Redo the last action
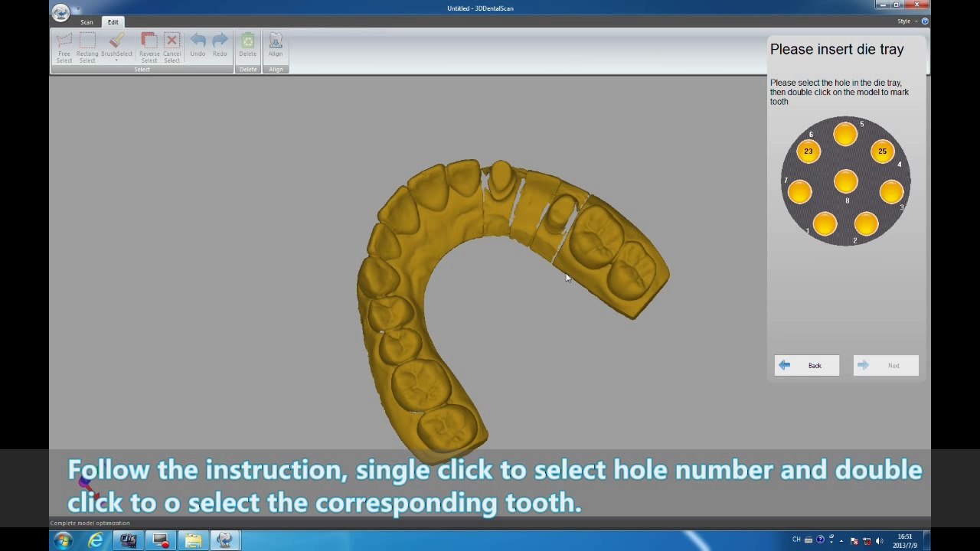This screenshot has width=980, height=551. click(x=220, y=45)
